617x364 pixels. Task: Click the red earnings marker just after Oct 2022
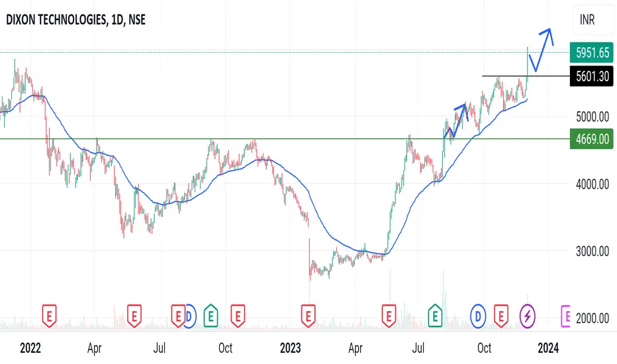tap(238, 316)
